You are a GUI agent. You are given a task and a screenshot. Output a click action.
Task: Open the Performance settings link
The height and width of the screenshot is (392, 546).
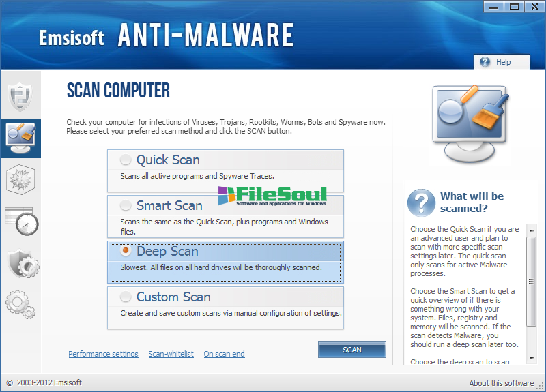(x=103, y=354)
